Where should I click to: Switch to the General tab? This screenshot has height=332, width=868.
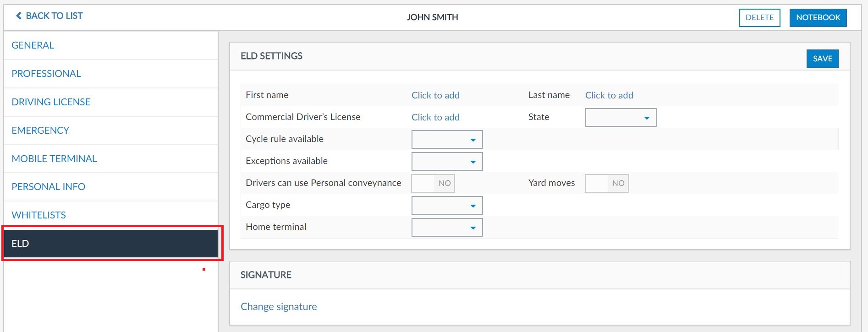coord(33,45)
